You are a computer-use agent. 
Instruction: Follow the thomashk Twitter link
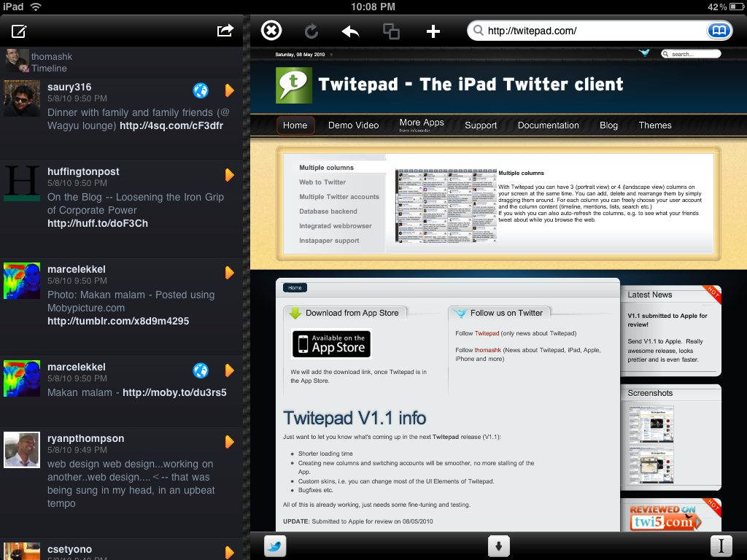[488, 350]
